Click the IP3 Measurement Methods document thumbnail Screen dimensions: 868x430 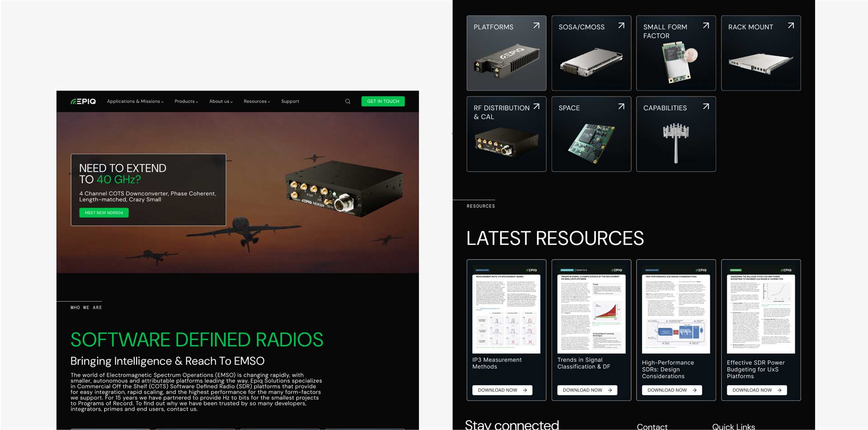tap(506, 309)
